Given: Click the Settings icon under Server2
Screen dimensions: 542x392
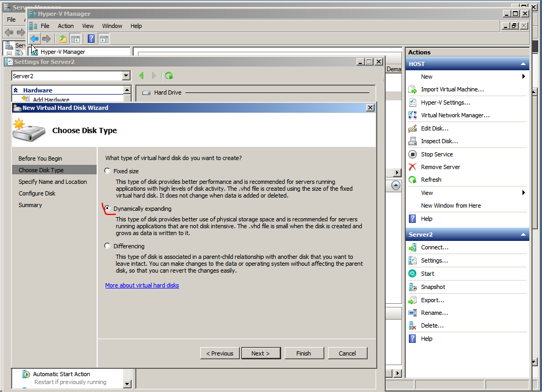Looking at the screenshot, I should coord(413,260).
